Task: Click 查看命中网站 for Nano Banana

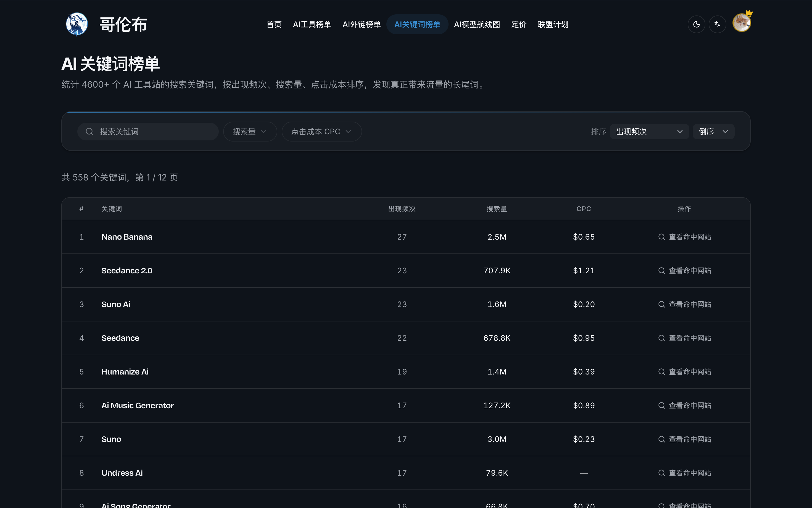Action: [x=684, y=237]
